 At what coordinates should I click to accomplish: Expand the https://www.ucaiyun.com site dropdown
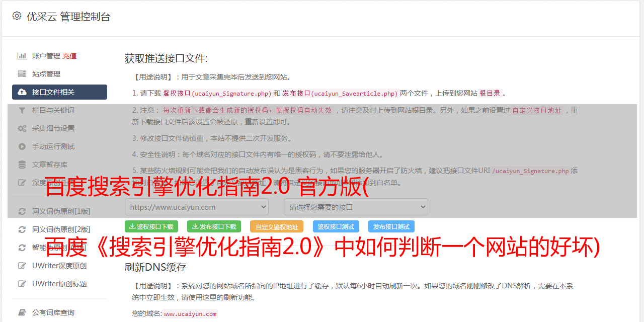(197, 207)
